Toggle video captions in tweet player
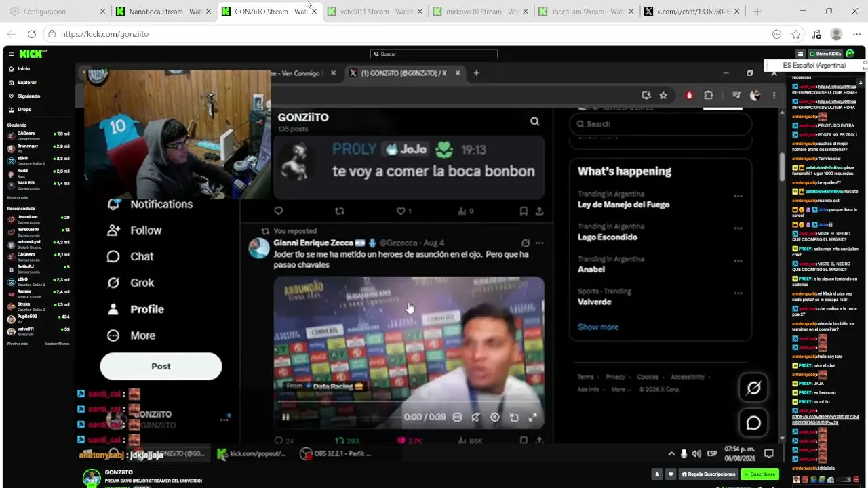 [457, 418]
